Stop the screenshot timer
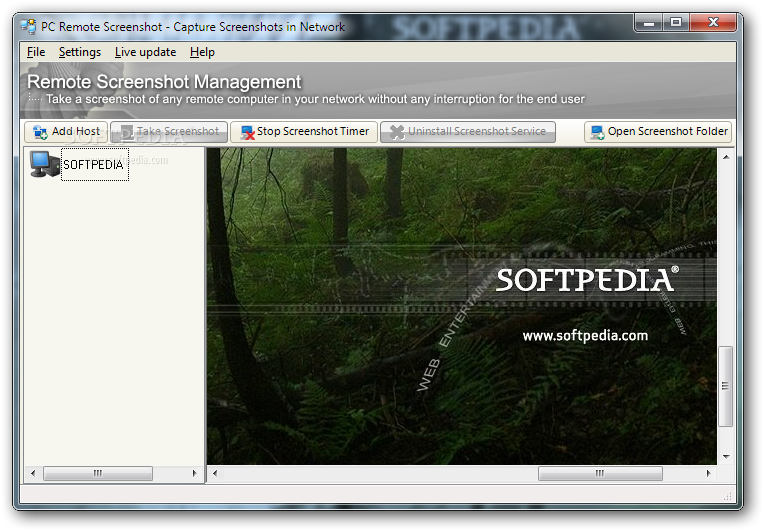This screenshot has height=531, width=764. point(304,132)
